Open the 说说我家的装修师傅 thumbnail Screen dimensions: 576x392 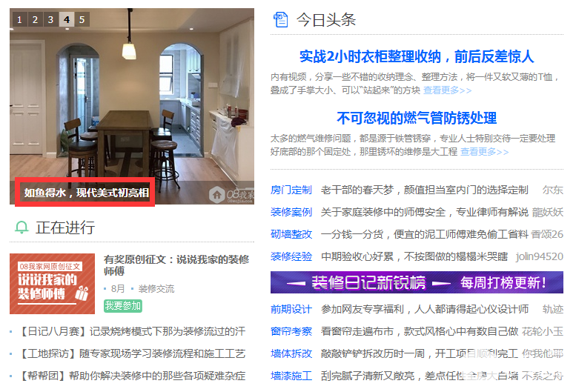click(x=52, y=283)
